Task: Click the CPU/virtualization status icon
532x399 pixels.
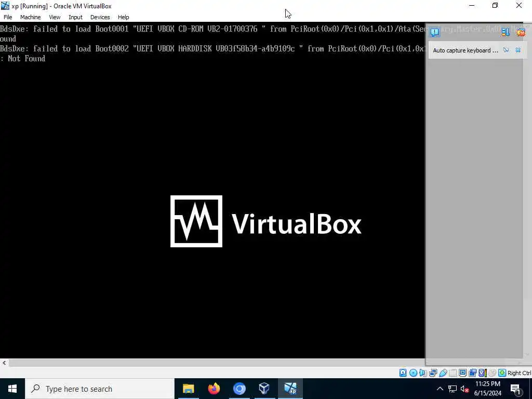Action: point(483,373)
